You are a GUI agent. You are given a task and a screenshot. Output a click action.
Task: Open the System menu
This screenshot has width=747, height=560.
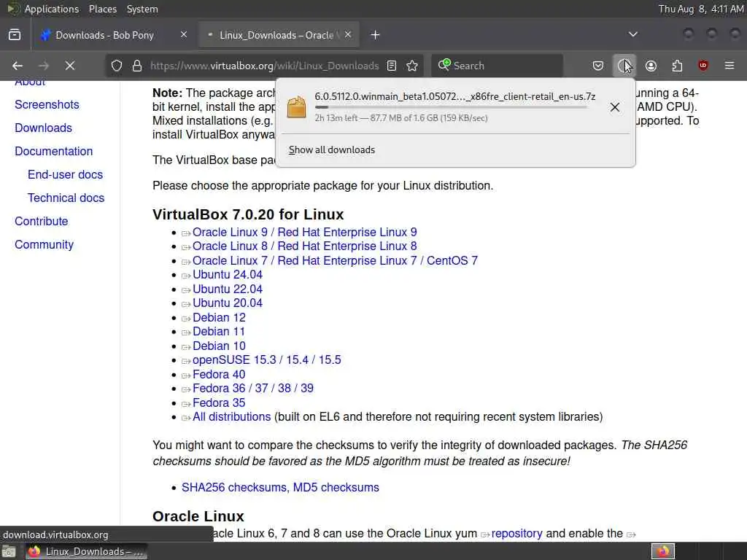[142, 9]
